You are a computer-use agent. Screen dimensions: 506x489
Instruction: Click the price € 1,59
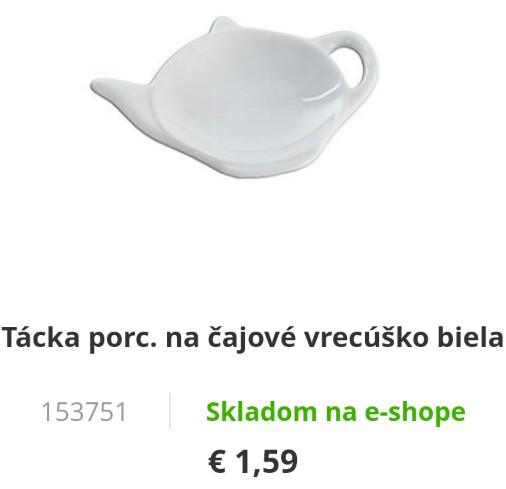click(253, 462)
